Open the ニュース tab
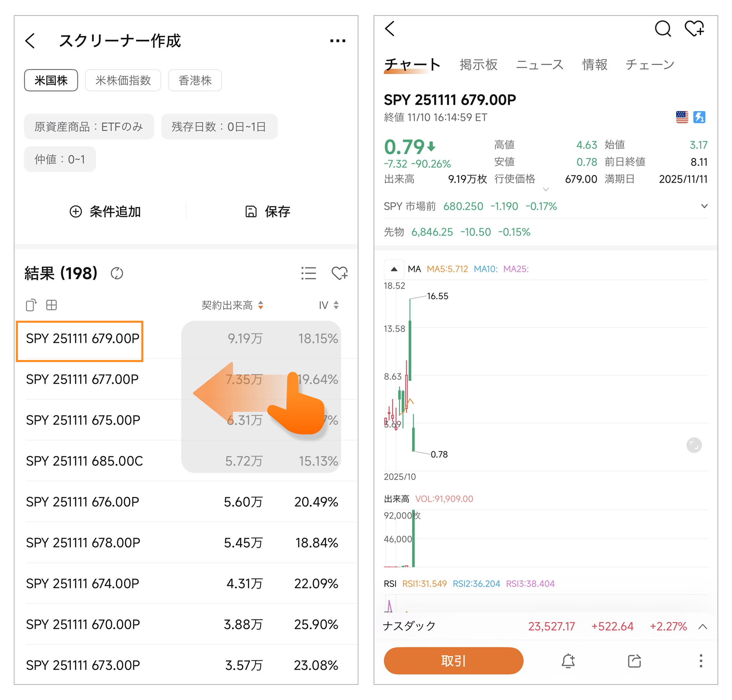Screen dimensions: 732x700 pyautogui.click(x=539, y=64)
